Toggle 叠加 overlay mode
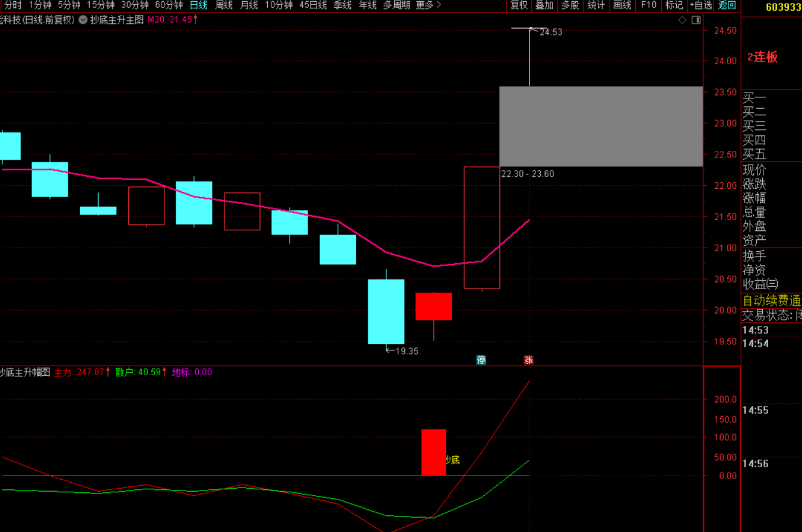This screenshot has width=802, height=532. tap(544, 5)
